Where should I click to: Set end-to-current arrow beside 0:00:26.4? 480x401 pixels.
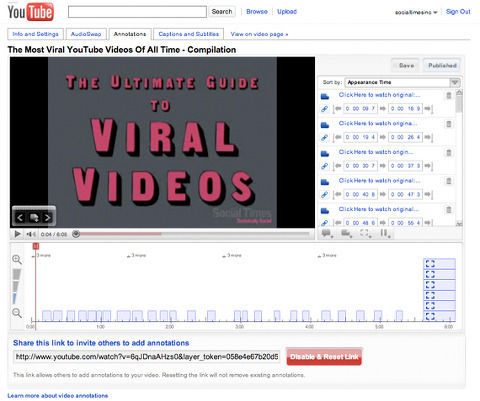428,137
